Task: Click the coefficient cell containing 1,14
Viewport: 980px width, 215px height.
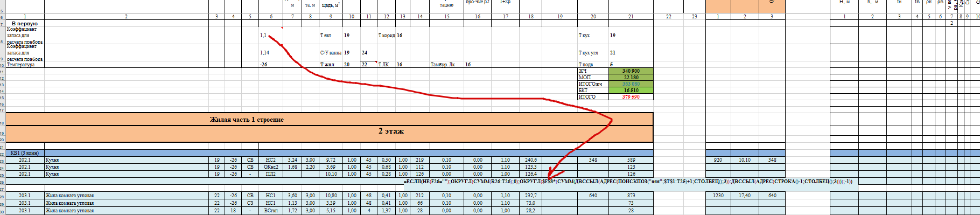Action: [x=271, y=53]
